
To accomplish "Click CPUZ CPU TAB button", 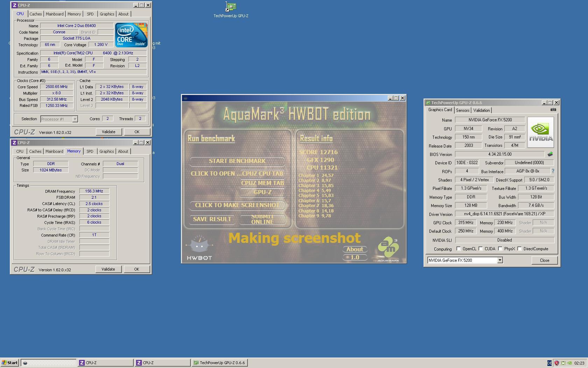I will [262, 173].
